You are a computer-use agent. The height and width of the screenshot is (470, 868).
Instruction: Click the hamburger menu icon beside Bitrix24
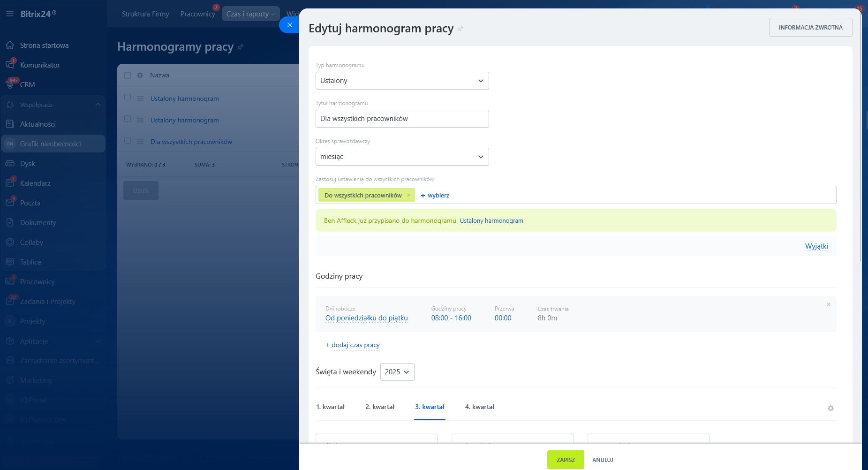point(9,14)
